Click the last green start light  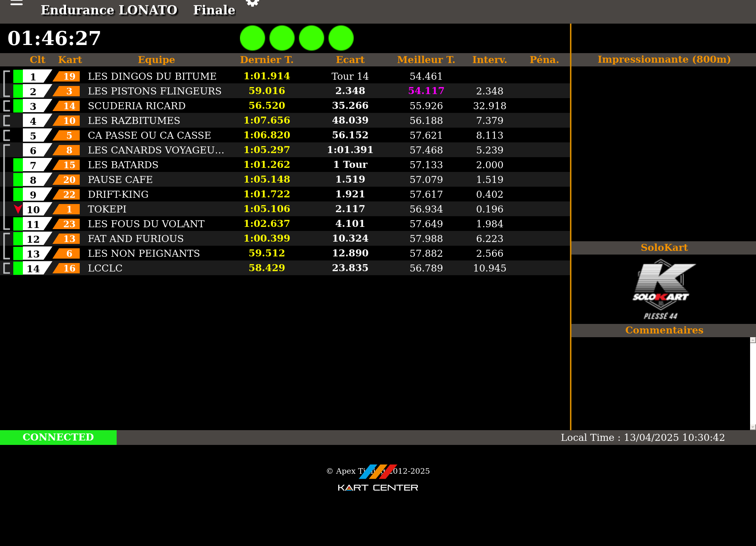pyautogui.click(x=341, y=38)
